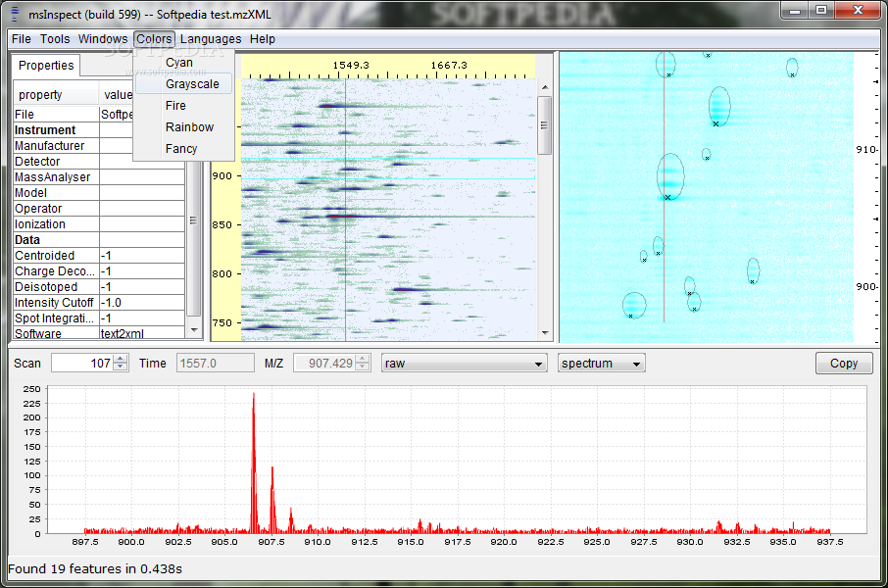888x588 pixels.
Task: Open the Windows menu
Action: (x=103, y=39)
